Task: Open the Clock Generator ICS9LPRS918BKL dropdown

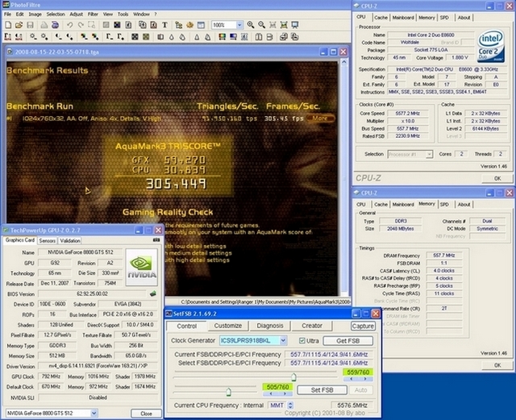Action: (283, 341)
